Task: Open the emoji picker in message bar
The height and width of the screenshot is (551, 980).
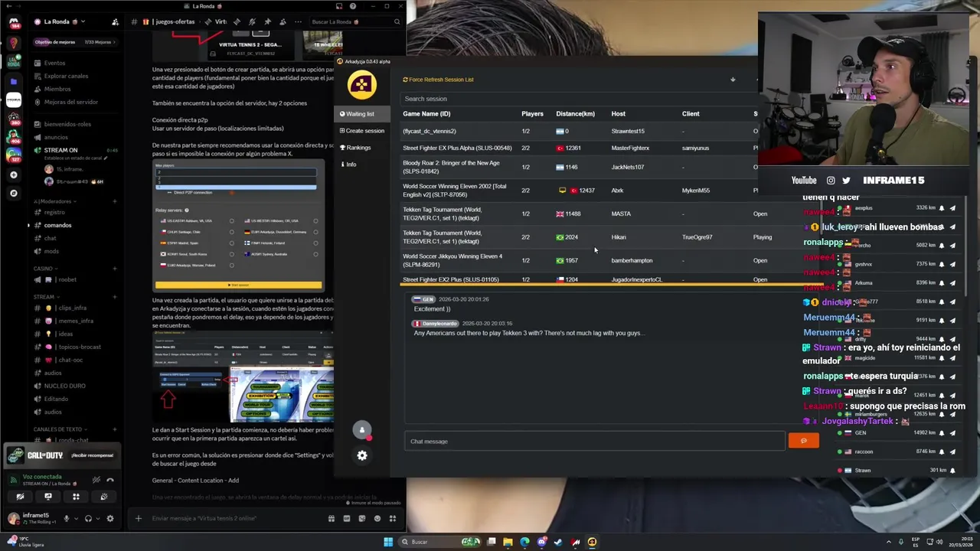Action: tap(377, 518)
